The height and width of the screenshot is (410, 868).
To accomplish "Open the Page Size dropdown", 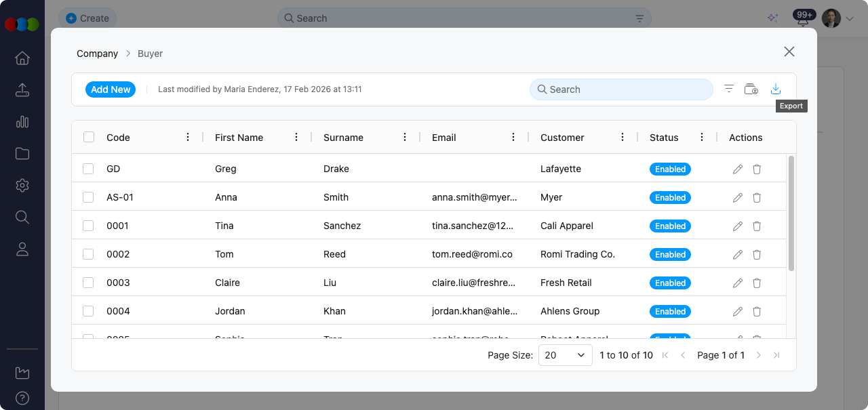I will (x=565, y=355).
